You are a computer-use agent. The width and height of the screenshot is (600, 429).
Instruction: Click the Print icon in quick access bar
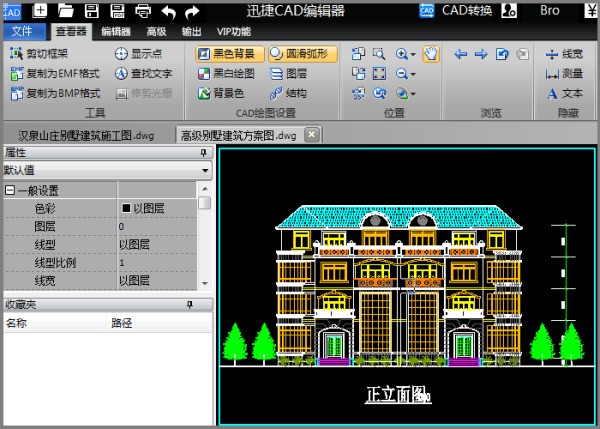tap(143, 11)
